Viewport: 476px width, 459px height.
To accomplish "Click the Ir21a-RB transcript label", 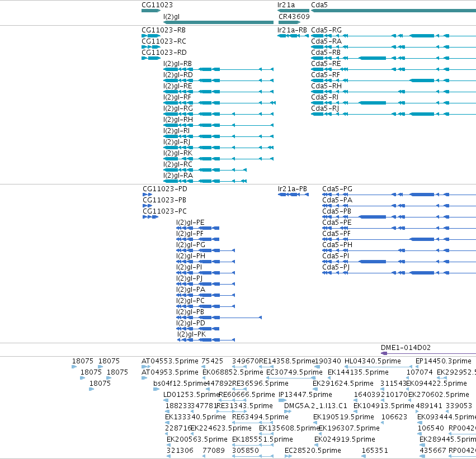I will 292,30.
